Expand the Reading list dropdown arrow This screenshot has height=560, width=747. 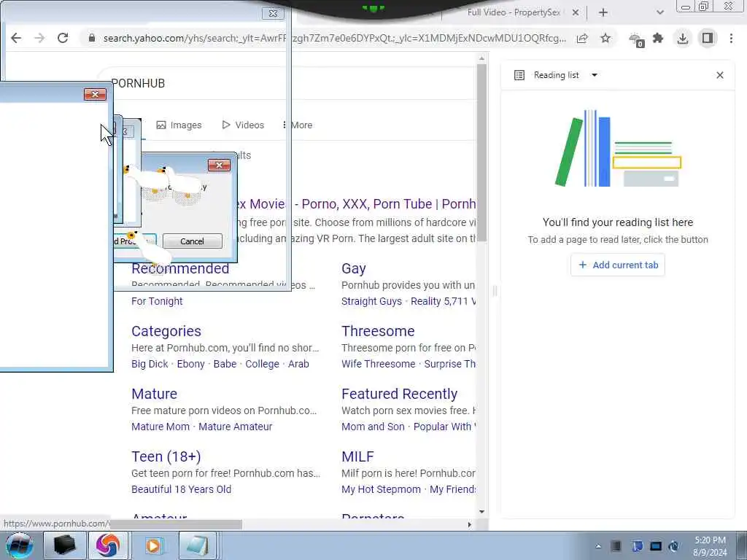(x=594, y=75)
